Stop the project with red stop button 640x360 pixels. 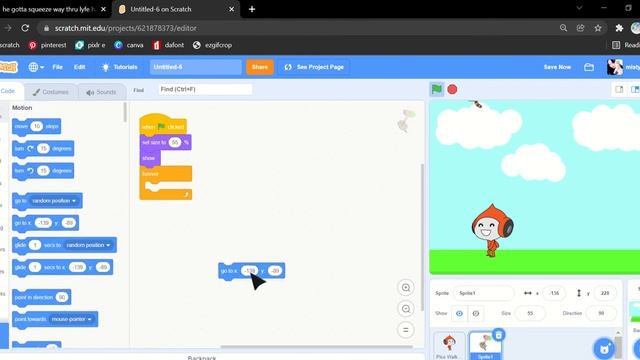452,89
